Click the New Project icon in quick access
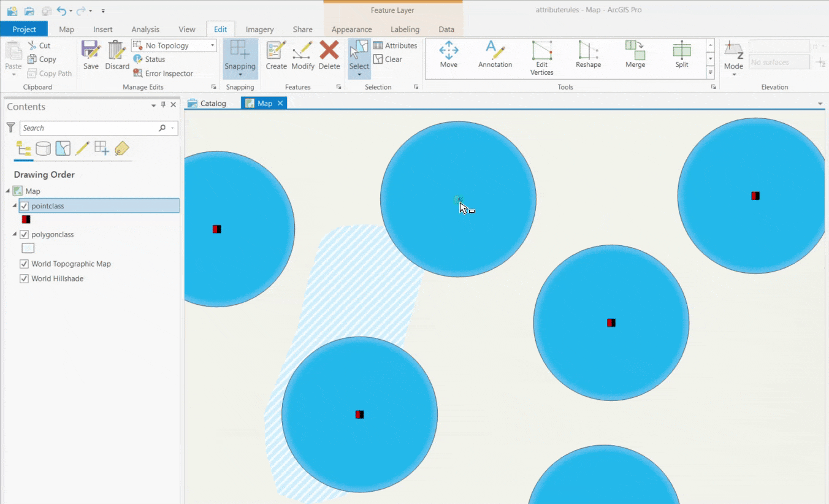The height and width of the screenshot is (504, 829). coord(12,10)
